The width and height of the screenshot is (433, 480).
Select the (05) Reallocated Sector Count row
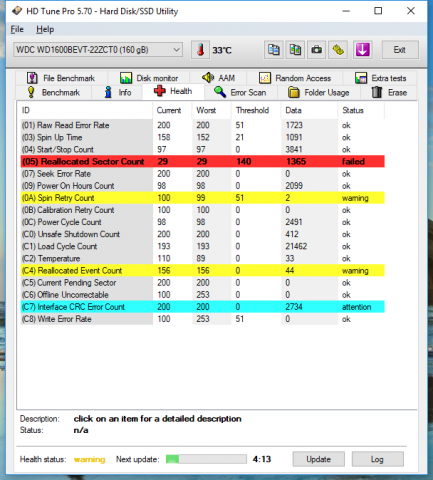tap(202, 162)
